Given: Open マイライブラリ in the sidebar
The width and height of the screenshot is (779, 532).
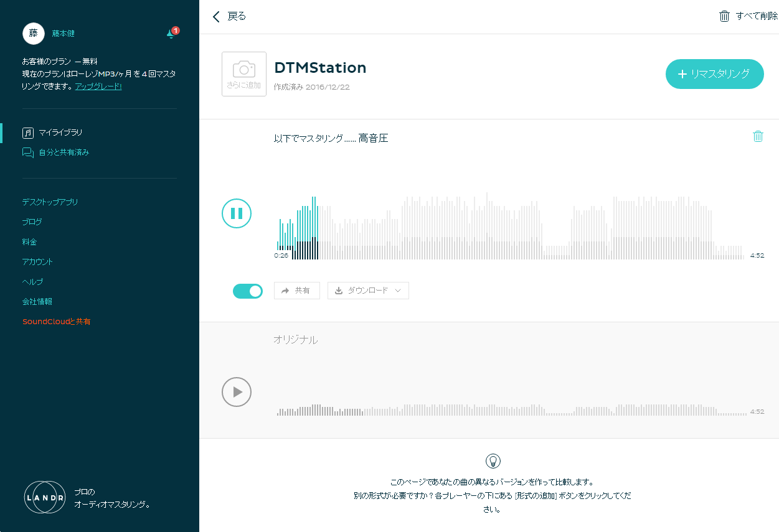Looking at the screenshot, I should point(60,133).
